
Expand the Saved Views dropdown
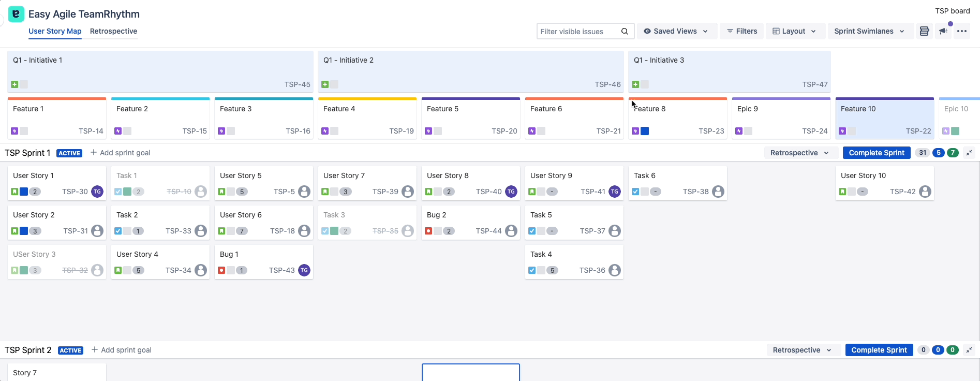pos(676,32)
